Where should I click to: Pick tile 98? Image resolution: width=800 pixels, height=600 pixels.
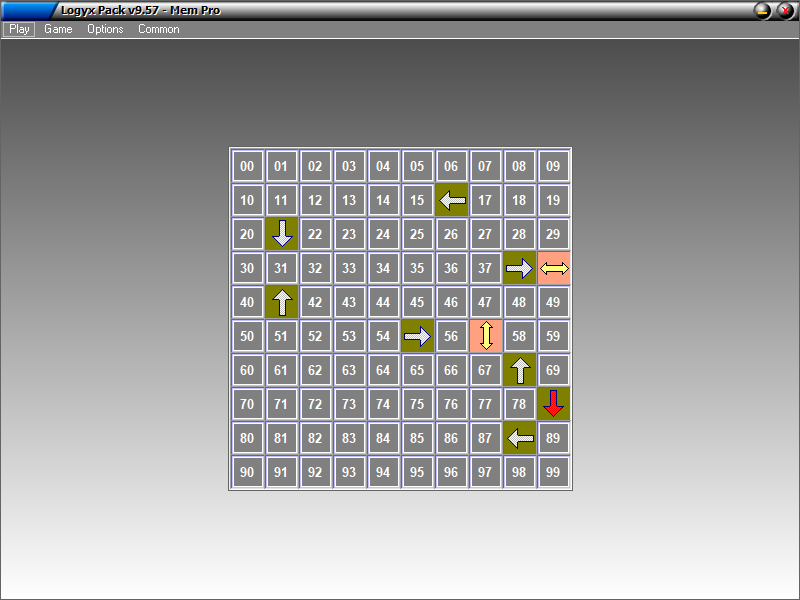click(x=519, y=472)
